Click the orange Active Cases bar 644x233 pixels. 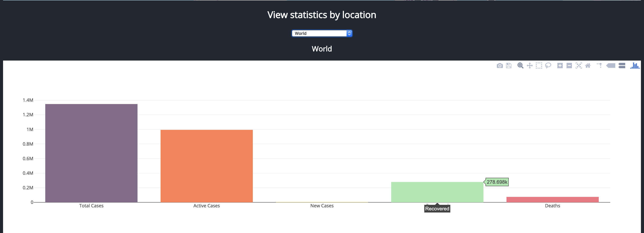[x=206, y=166]
